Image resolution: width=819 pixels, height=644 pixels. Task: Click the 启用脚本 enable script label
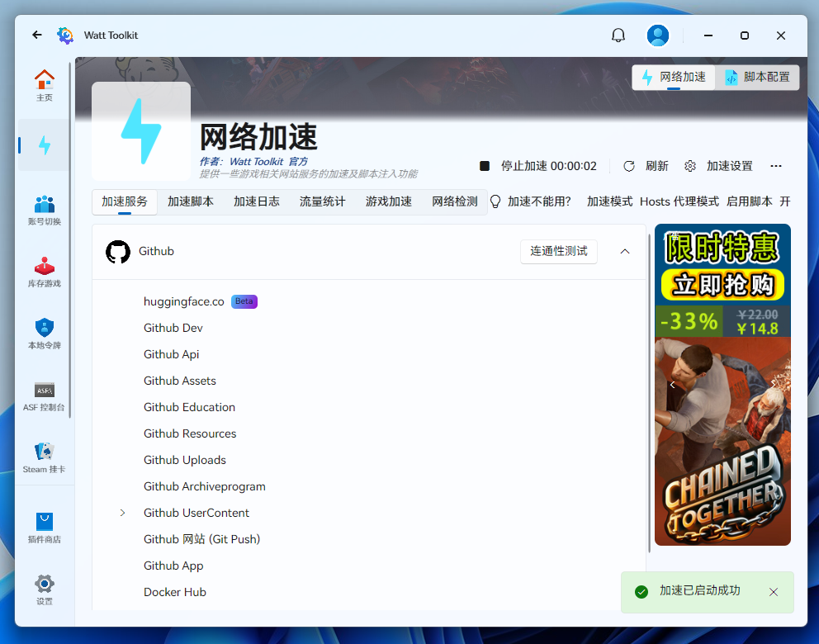pos(749,201)
